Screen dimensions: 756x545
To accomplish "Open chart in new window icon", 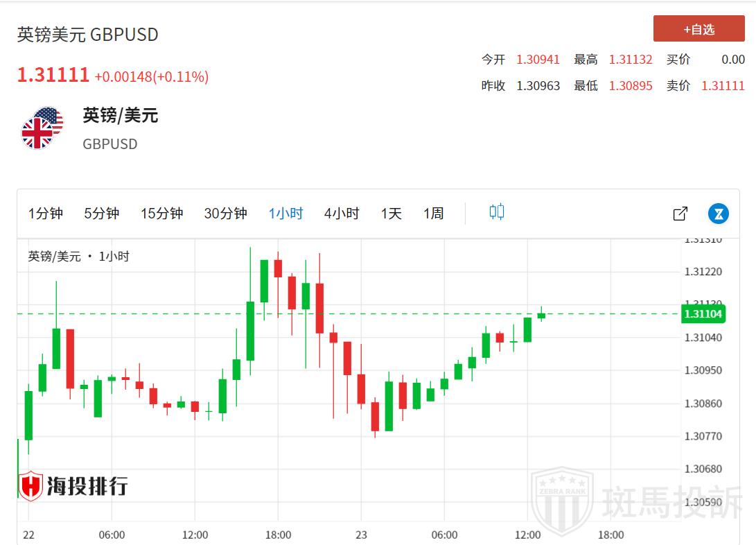I will point(680,214).
